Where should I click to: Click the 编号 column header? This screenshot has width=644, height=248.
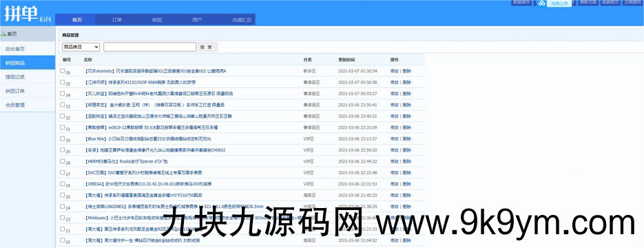click(x=67, y=59)
